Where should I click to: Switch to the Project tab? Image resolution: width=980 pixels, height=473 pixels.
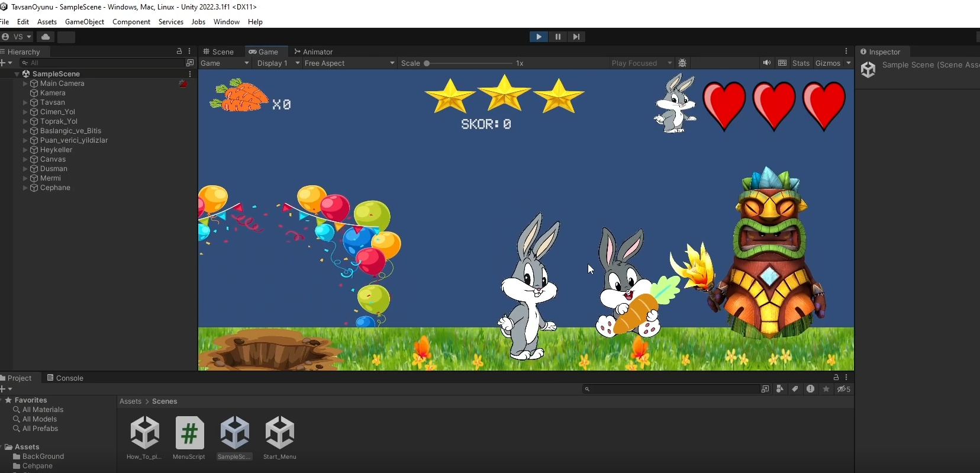pos(17,378)
